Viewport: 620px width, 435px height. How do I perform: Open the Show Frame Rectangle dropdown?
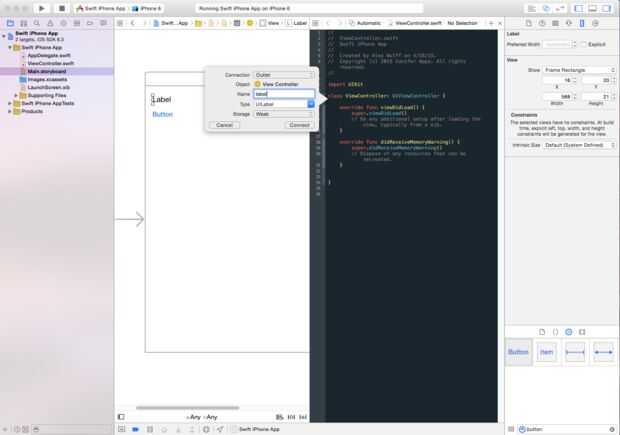tap(579, 70)
